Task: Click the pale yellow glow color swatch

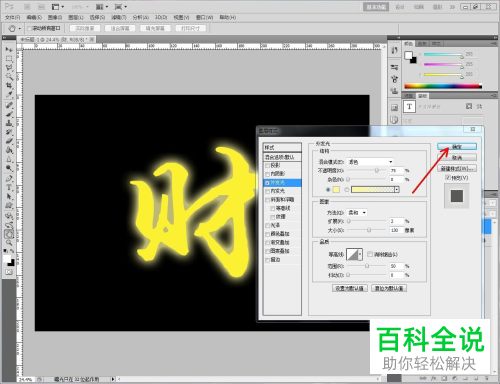Action: pos(336,190)
